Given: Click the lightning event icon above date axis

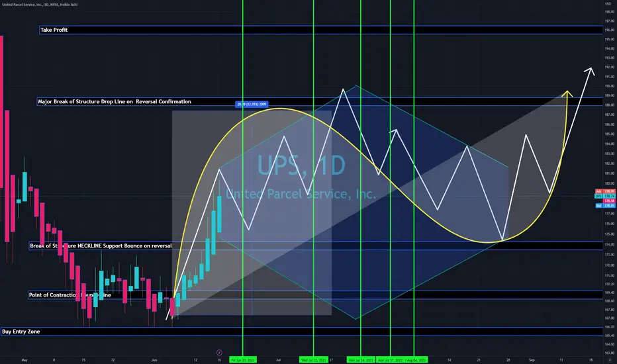Looking at the screenshot, I should point(219,353).
